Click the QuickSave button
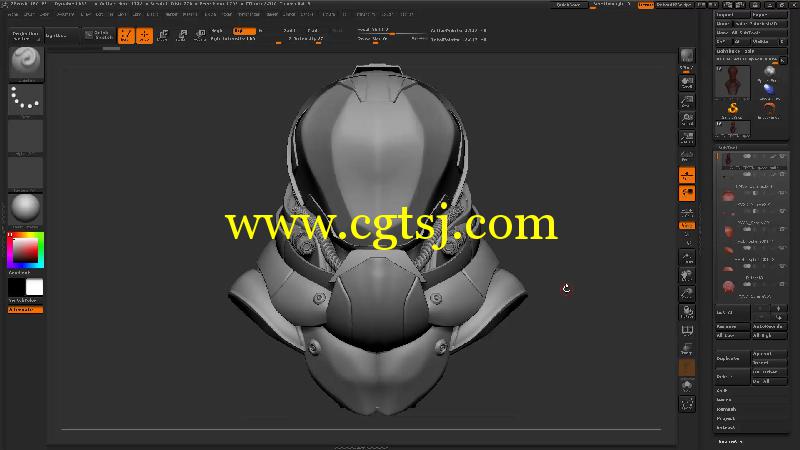The height and width of the screenshot is (450, 800). coord(569,5)
